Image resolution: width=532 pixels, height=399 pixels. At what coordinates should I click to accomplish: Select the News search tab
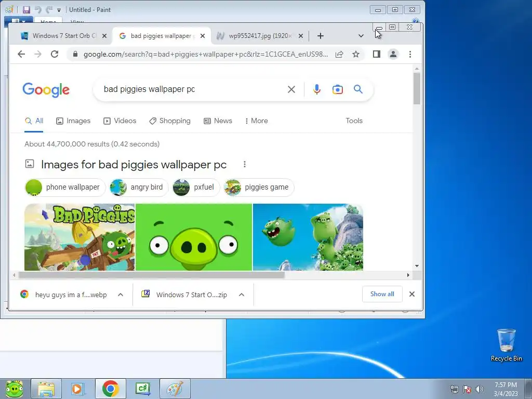click(x=218, y=121)
